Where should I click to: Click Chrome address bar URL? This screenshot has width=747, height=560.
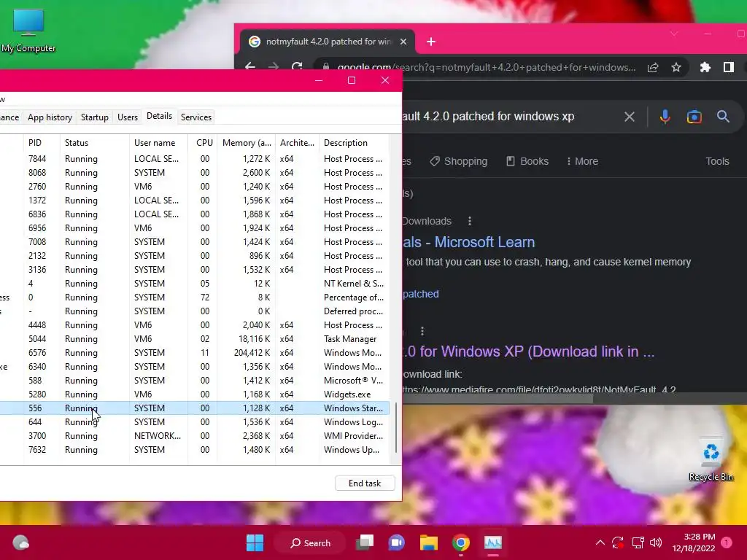click(486, 68)
